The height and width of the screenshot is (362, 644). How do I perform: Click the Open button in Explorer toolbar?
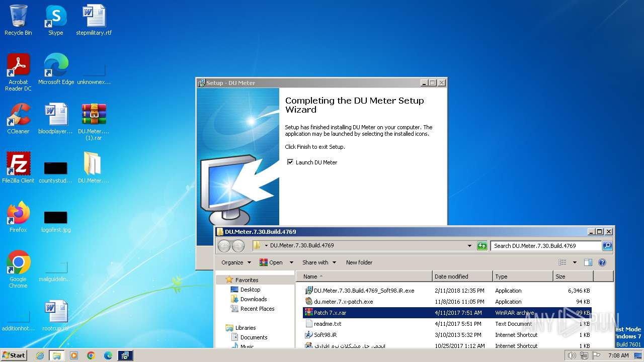tap(271, 262)
